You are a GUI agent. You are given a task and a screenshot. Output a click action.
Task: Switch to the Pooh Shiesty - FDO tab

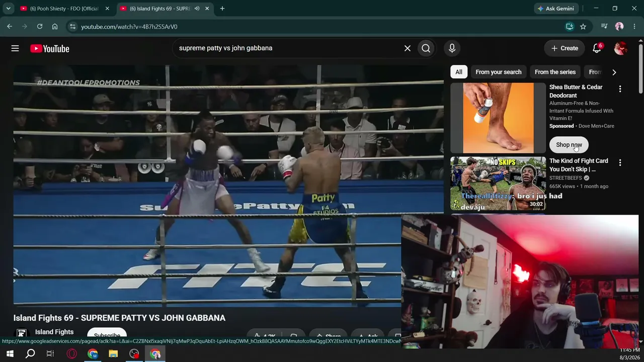point(65,9)
